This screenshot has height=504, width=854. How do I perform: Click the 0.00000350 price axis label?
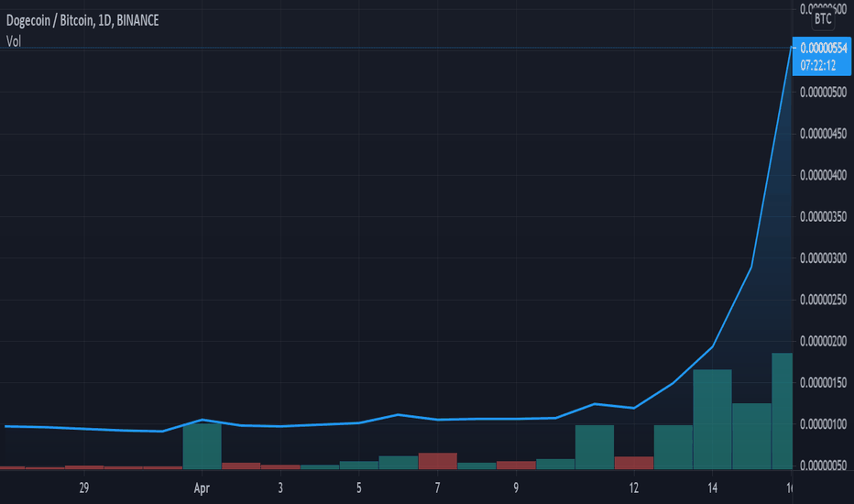[x=824, y=217]
